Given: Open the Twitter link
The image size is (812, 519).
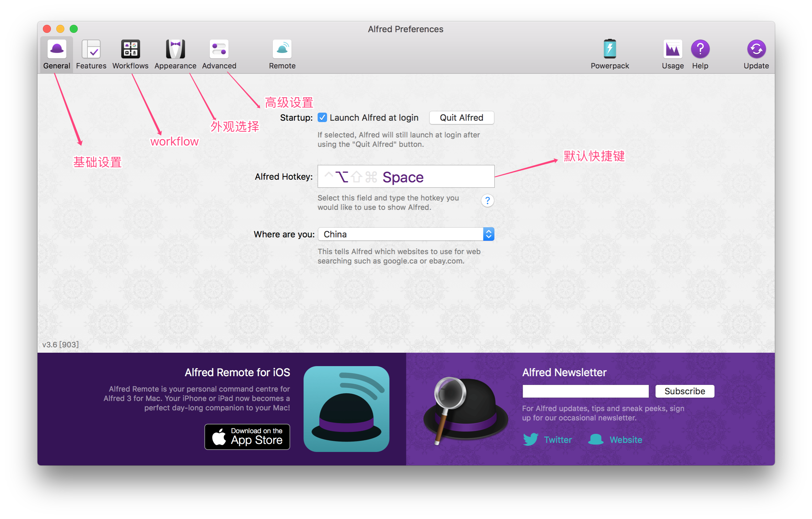Looking at the screenshot, I should tap(547, 440).
